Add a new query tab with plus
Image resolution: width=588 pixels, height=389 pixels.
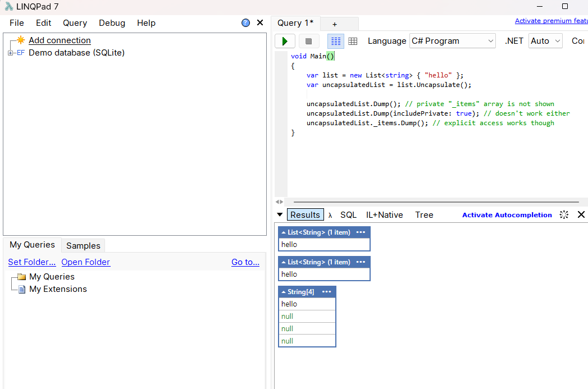tap(335, 24)
